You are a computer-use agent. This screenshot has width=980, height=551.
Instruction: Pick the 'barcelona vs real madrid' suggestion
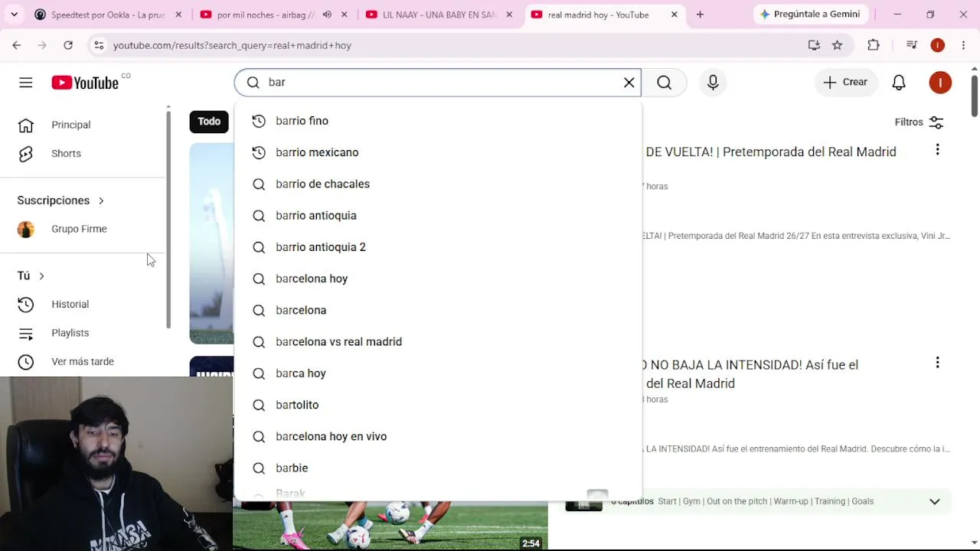coord(438,341)
